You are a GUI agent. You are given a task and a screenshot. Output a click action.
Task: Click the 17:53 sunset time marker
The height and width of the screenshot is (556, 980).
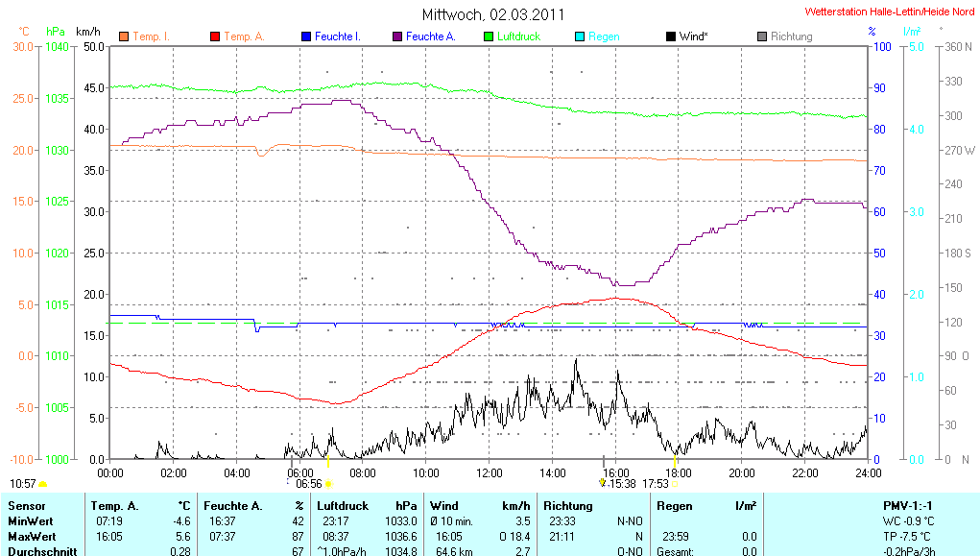(656, 484)
